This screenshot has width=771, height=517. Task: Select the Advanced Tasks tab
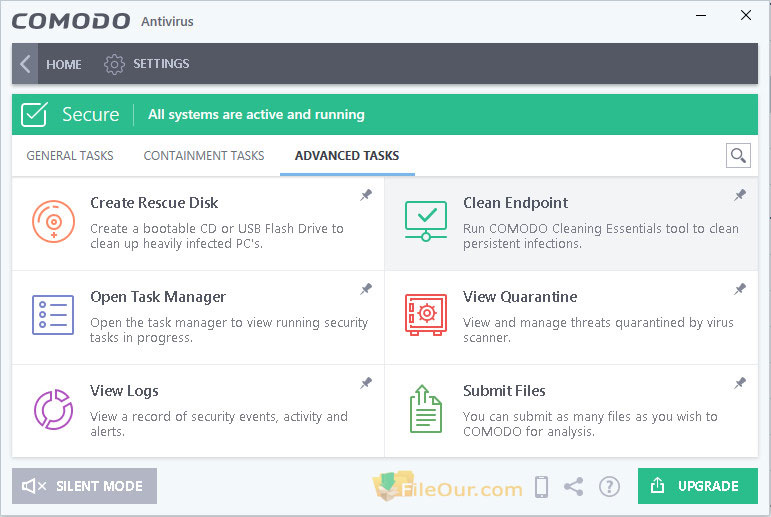click(347, 156)
